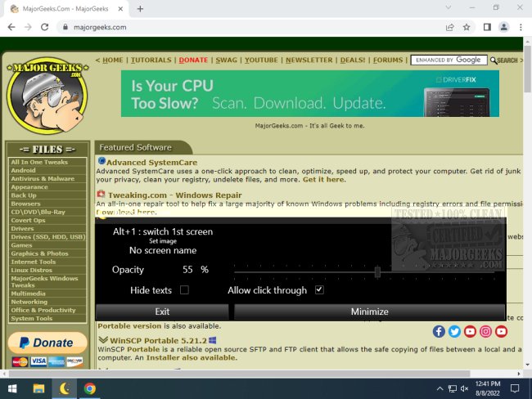
Task: Open the System Tools category
Action: point(32,318)
